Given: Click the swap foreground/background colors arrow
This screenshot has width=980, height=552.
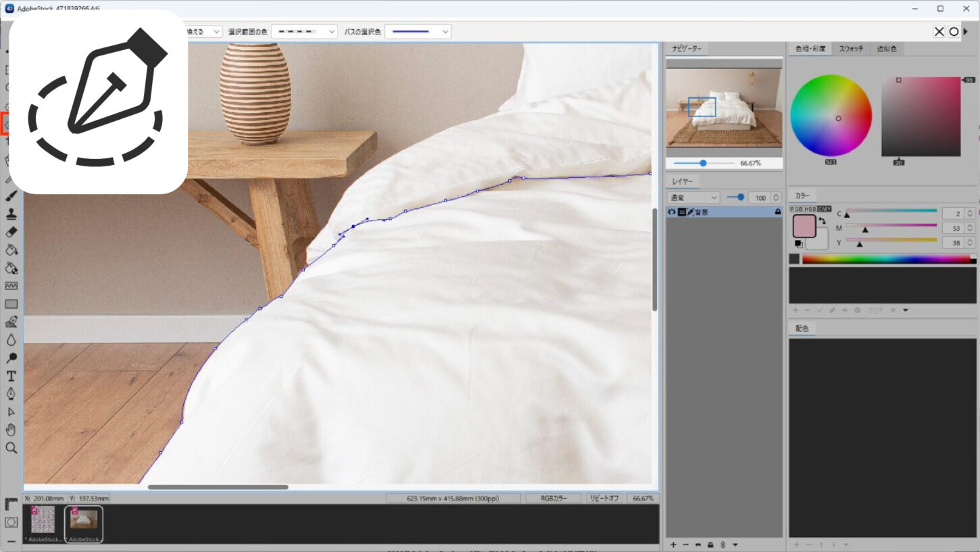Looking at the screenshot, I should coord(823,221).
